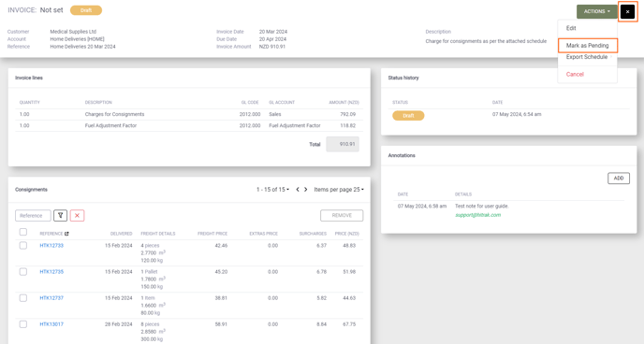This screenshot has width=644, height=344.
Task: Clear the filter with the red X icon
Action: click(77, 215)
